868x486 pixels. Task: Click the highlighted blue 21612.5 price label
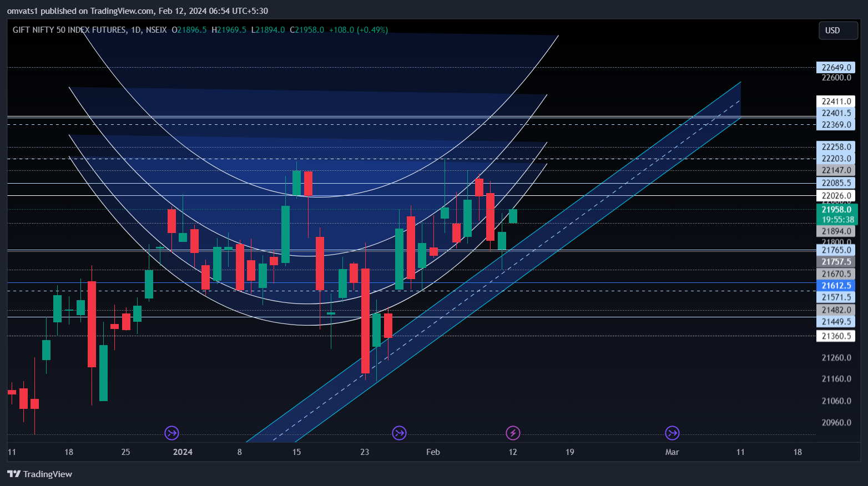(836, 286)
